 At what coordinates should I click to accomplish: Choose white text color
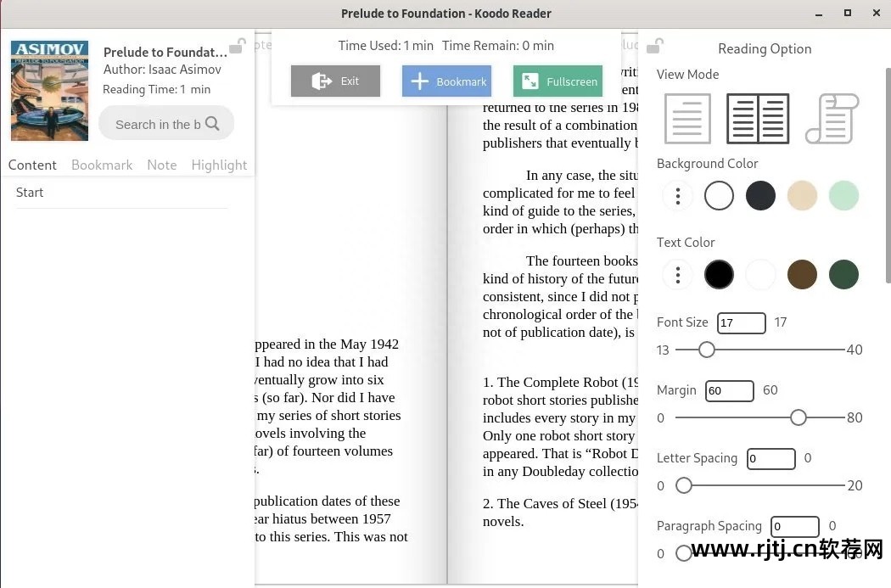point(760,275)
